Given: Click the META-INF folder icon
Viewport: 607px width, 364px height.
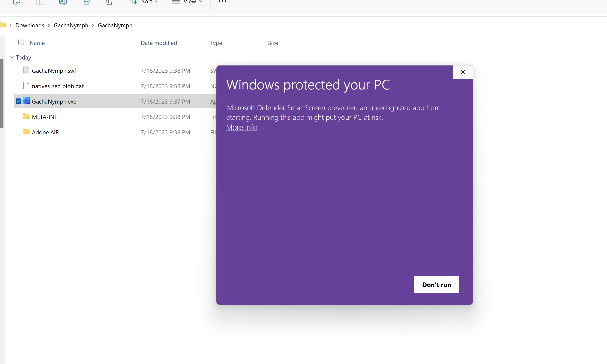Looking at the screenshot, I should (26, 116).
